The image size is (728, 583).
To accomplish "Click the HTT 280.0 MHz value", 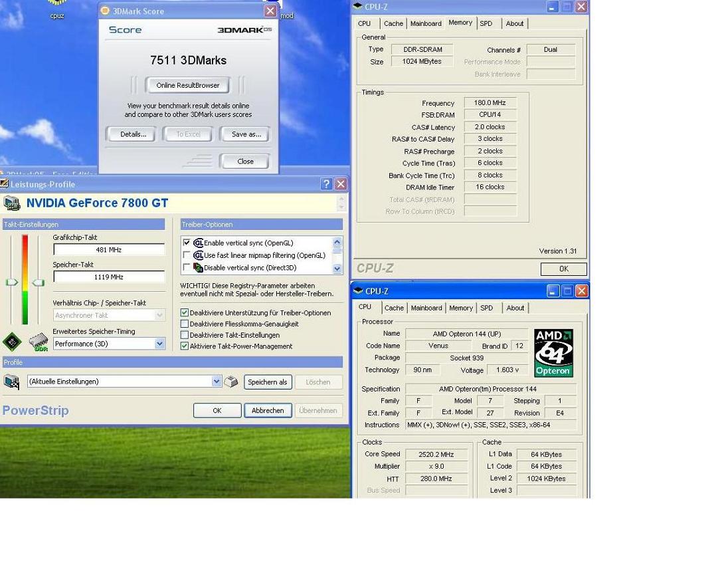I will (436, 479).
